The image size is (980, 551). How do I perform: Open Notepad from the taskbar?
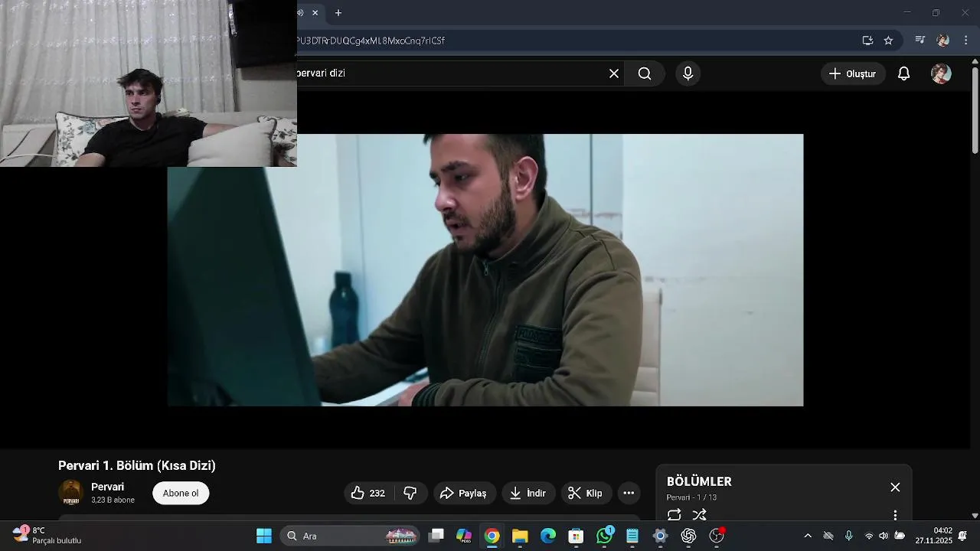tap(632, 536)
